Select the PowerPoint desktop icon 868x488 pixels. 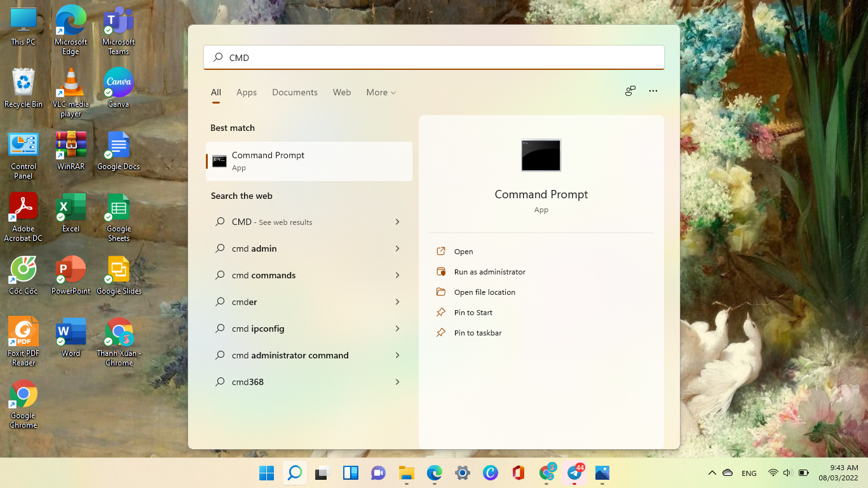[71, 275]
